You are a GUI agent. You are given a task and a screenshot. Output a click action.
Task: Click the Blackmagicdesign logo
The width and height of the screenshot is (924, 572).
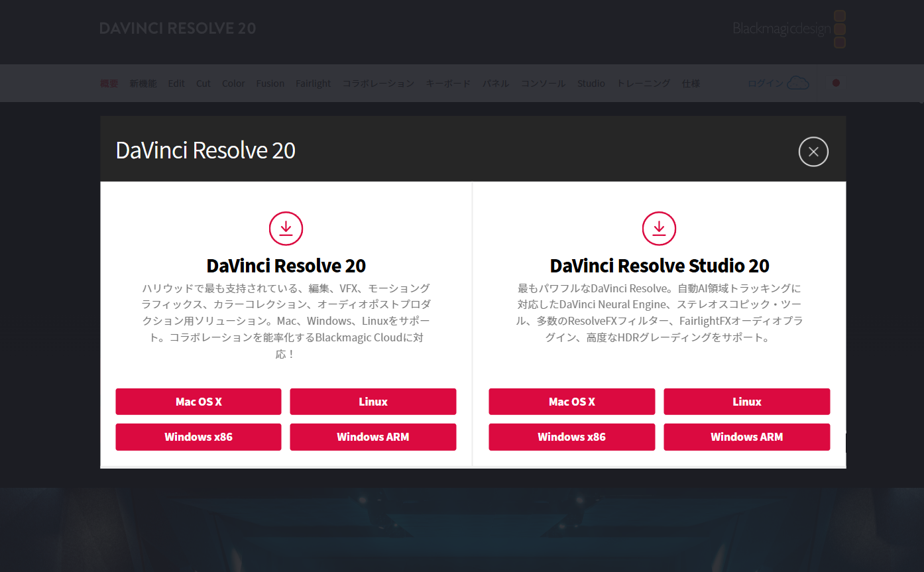pos(789,29)
